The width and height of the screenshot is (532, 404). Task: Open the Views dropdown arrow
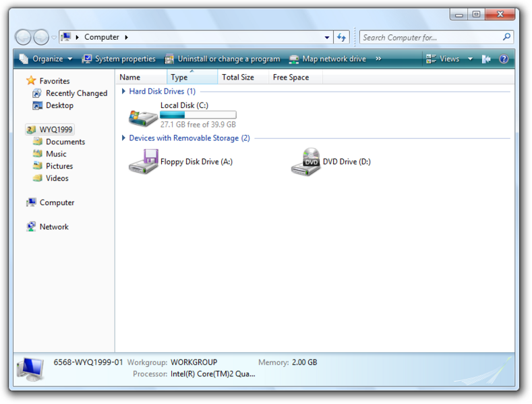pos(470,59)
